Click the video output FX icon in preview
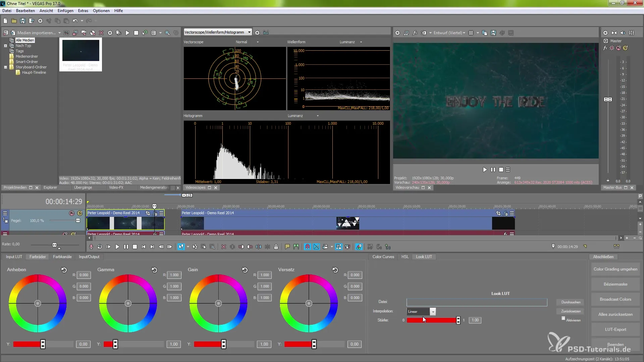The width and height of the screenshot is (644, 362). pyautogui.click(x=415, y=33)
